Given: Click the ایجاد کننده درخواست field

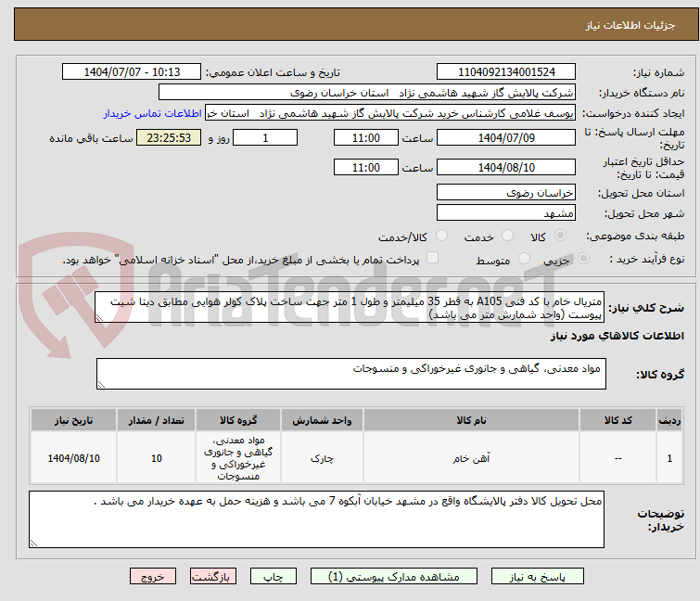Looking at the screenshot, I should pyautogui.click(x=390, y=113).
